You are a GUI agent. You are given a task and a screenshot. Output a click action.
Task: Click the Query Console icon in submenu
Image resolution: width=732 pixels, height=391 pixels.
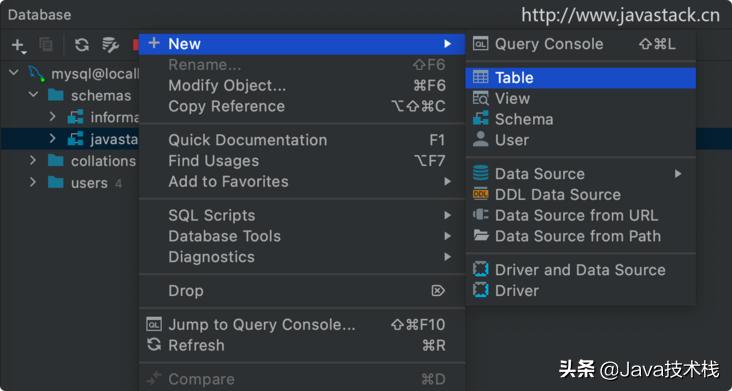[480, 44]
